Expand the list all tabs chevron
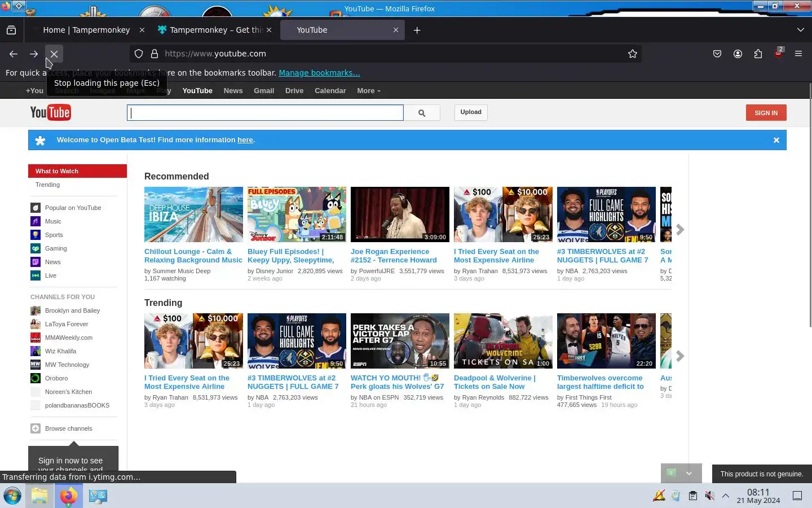 (801, 30)
